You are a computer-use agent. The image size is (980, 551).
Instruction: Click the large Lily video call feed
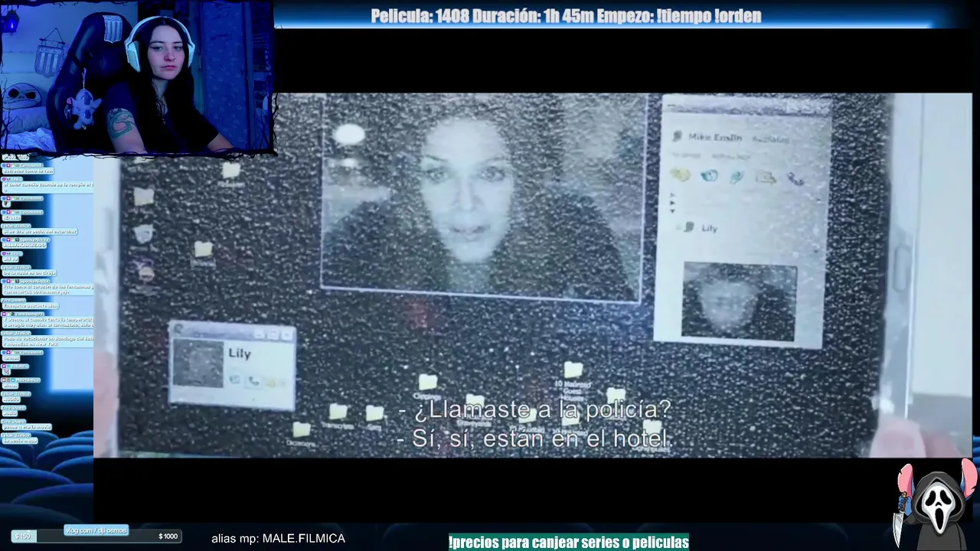point(482,197)
